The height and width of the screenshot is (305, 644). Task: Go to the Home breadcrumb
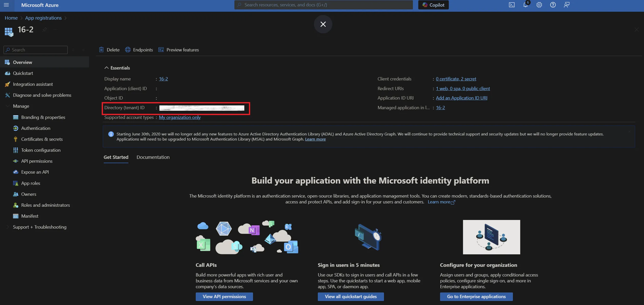pyautogui.click(x=11, y=18)
